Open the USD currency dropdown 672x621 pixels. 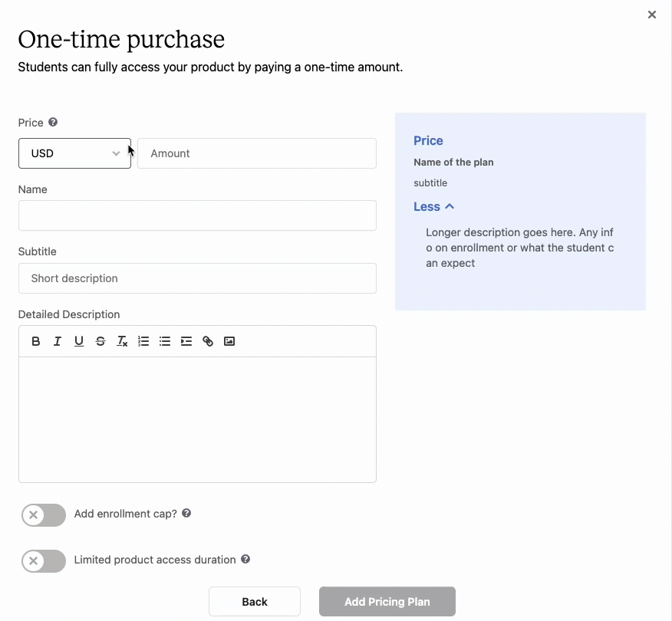74,153
